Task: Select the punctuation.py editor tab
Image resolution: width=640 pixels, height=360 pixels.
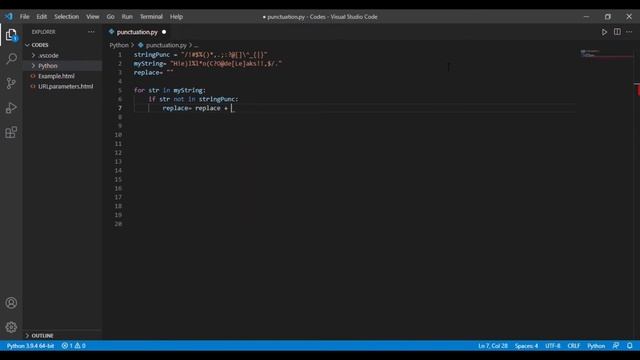Action: coord(137,32)
